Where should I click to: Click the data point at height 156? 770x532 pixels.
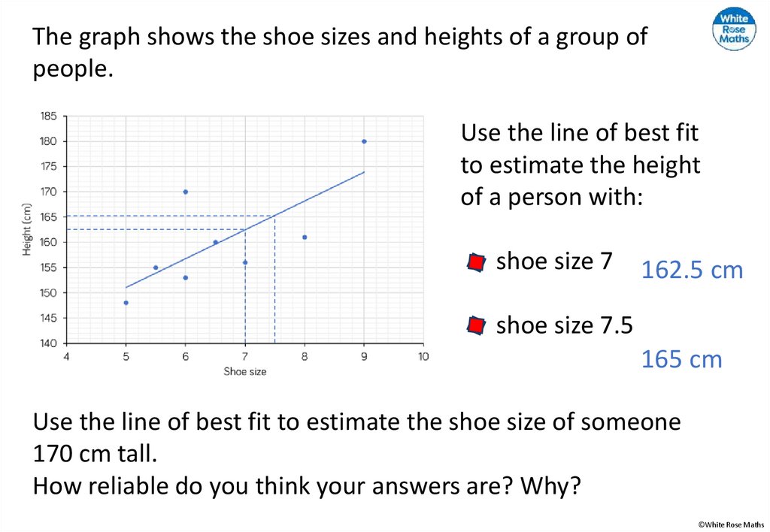(245, 262)
